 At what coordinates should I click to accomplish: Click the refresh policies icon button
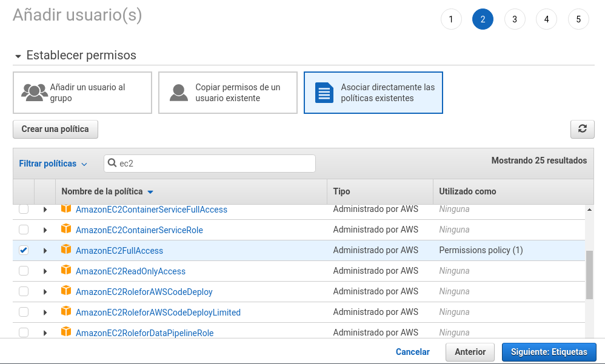pos(582,129)
